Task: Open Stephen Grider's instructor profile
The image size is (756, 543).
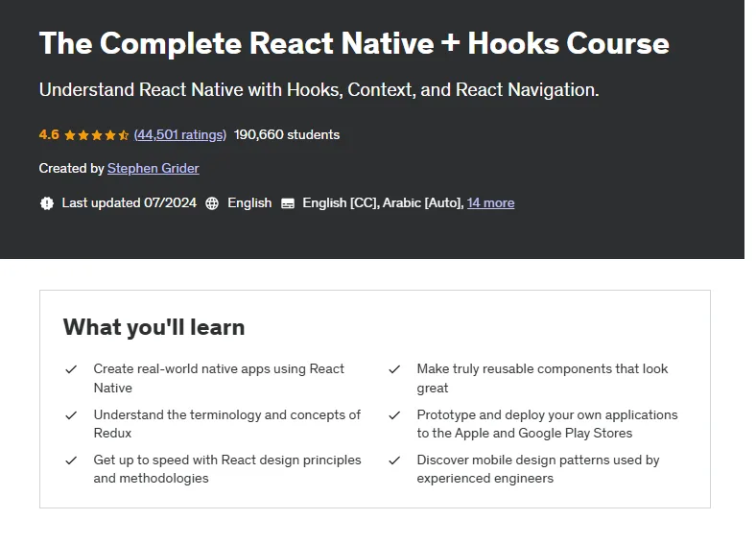Action: (153, 168)
